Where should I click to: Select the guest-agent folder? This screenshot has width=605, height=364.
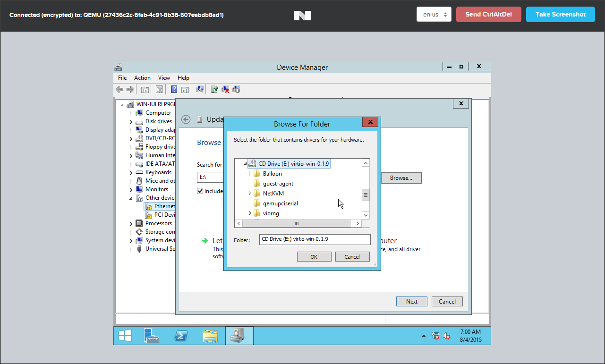(278, 184)
